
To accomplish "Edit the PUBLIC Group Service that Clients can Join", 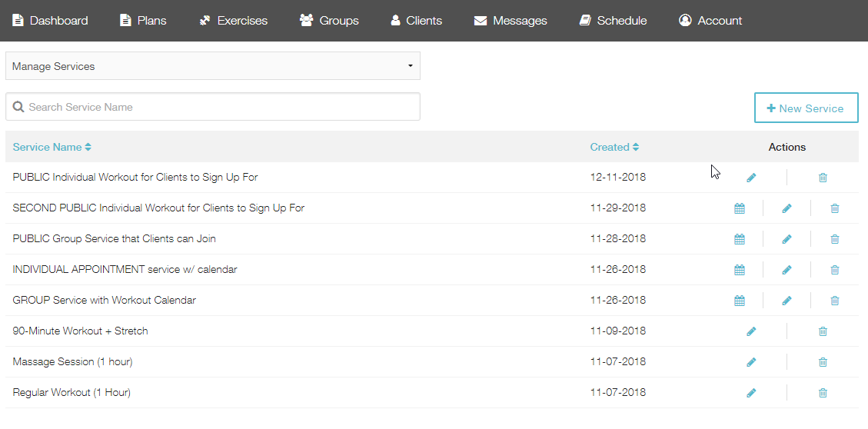I will [787, 239].
